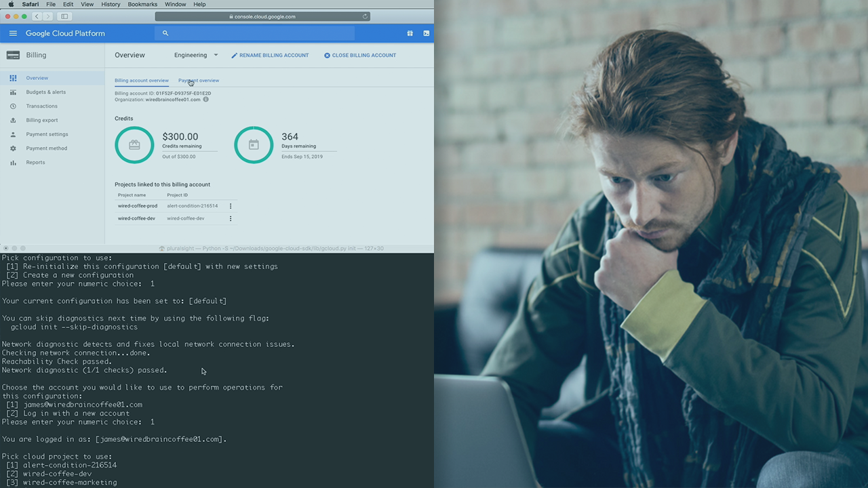
Task: Click 'gcloud init --skip-diagnostics' in the terminal
Action: pos(74,327)
